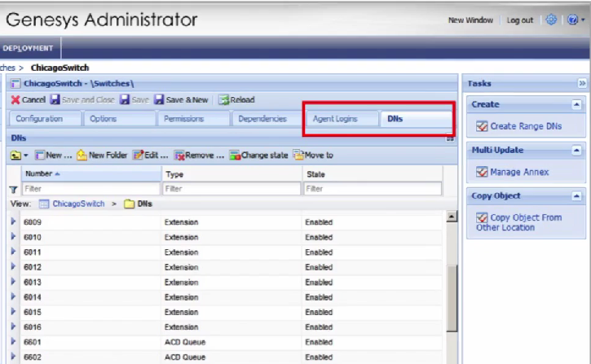Reload the ChicagoSwitch object
Image resolution: width=591 pixels, height=364 pixels.
coord(223,100)
